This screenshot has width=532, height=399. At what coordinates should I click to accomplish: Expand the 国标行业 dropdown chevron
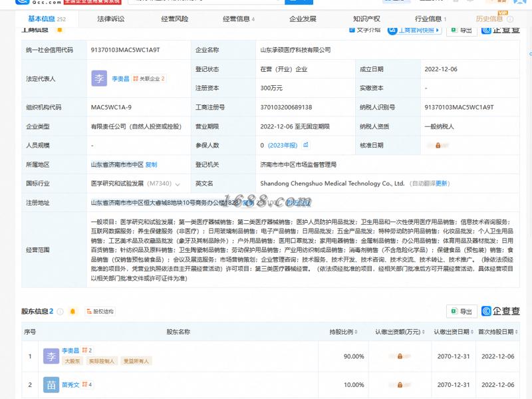pos(178,184)
